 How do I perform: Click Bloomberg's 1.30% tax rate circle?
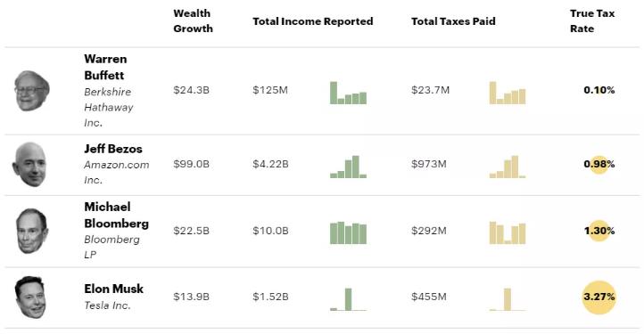click(599, 231)
